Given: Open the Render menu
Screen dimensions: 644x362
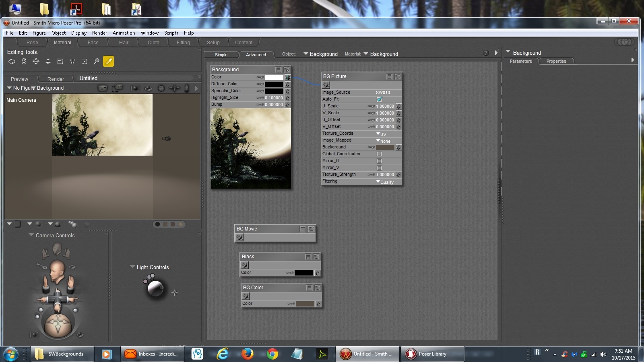Looking at the screenshot, I should (99, 33).
